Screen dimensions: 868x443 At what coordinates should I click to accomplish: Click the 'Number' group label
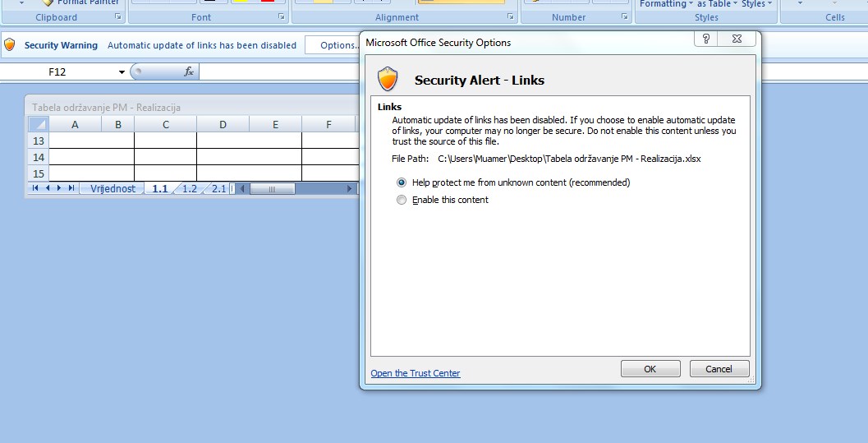coord(568,17)
